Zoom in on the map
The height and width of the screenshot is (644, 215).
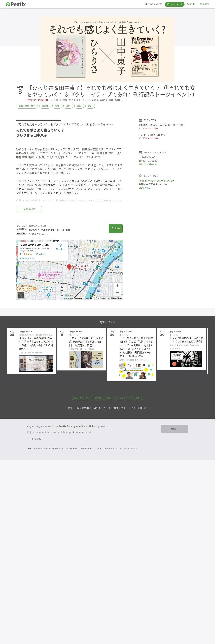[x=117, y=286]
